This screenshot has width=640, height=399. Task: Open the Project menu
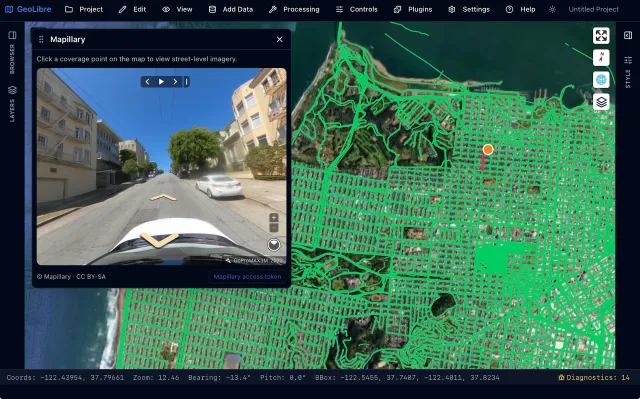point(84,9)
